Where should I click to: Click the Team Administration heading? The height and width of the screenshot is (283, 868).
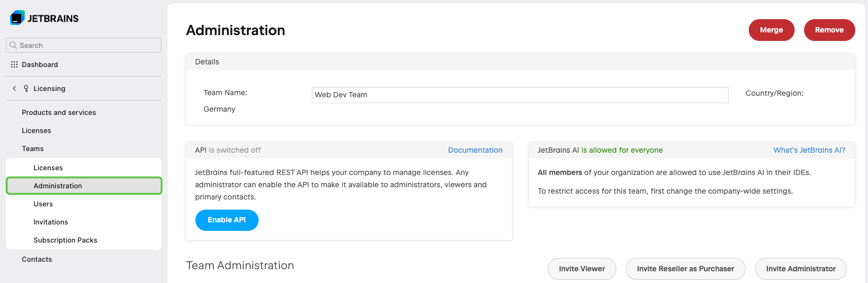click(x=240, y=265)
